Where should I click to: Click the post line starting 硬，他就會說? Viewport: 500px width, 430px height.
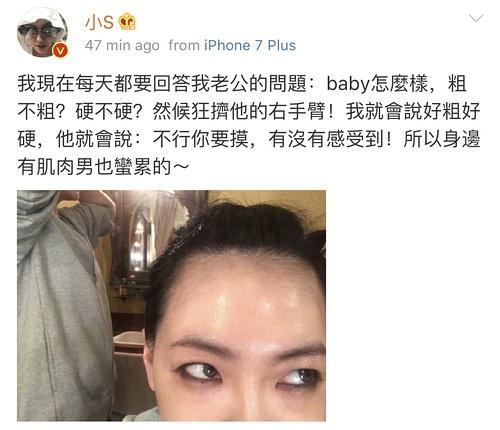(x=249, y=139)
